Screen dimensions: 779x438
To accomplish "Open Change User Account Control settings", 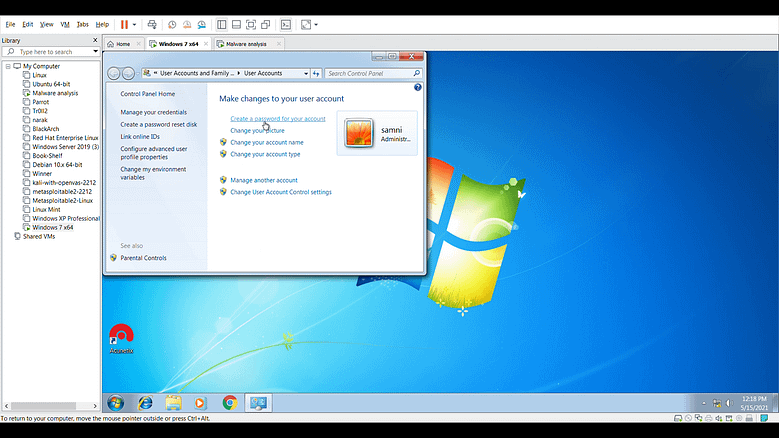I will [281, 192].
